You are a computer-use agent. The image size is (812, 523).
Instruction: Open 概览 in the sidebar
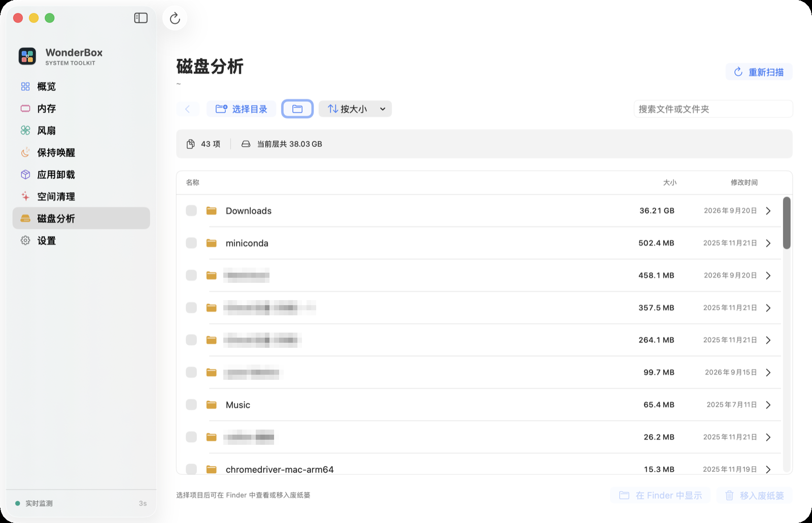point(81,87)
